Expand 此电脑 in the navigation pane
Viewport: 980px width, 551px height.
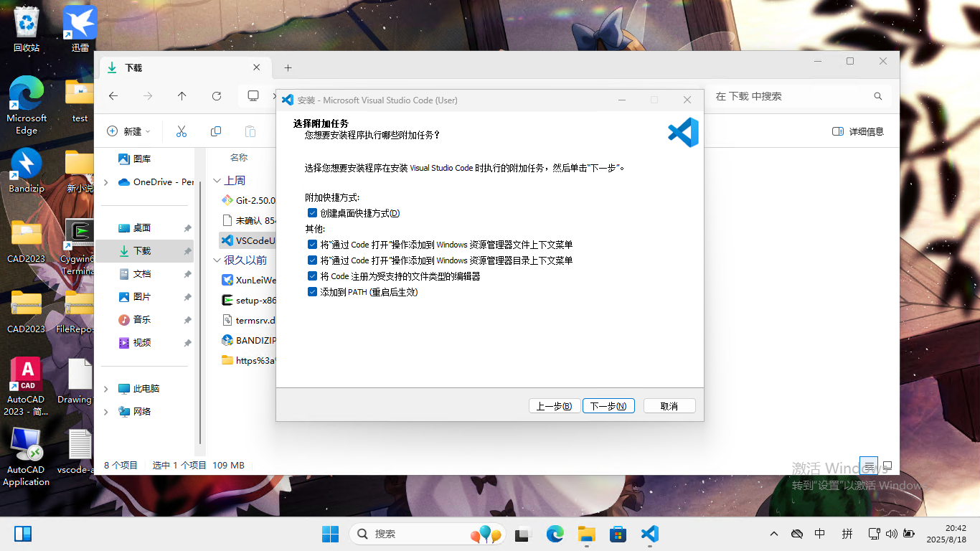(105, 388)
